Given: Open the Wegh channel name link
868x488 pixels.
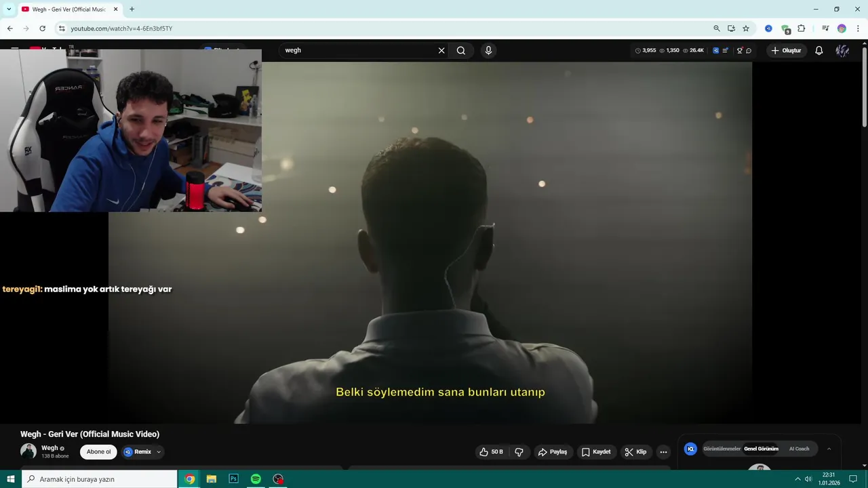Looking at the screenshot, I should pyautogui.click(x=50, y=448).
